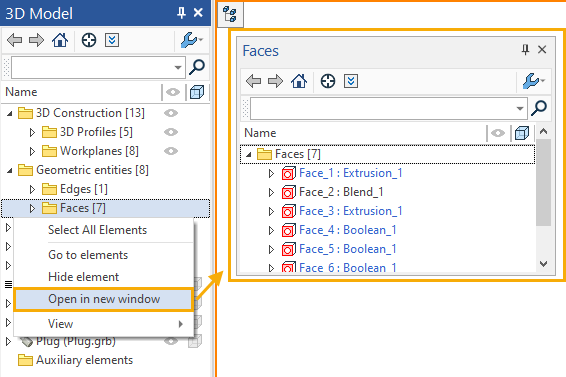Expand Edges [1] folder

(x=32, y=189)
